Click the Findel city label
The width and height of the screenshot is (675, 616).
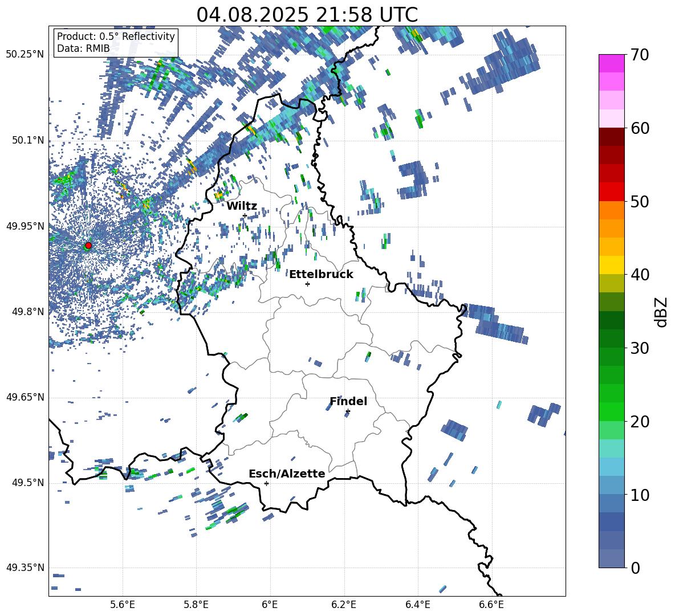click(x=348, y=401)
